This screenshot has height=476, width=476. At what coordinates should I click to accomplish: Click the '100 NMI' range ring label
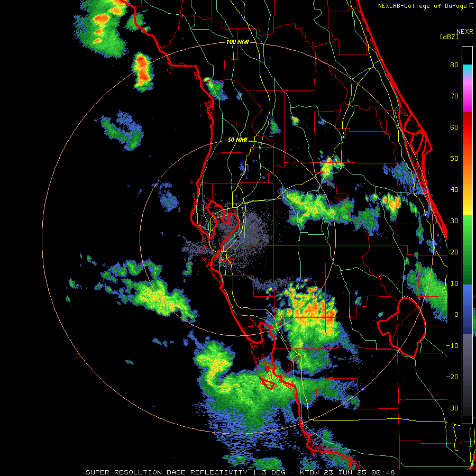[x=237, y=42]
